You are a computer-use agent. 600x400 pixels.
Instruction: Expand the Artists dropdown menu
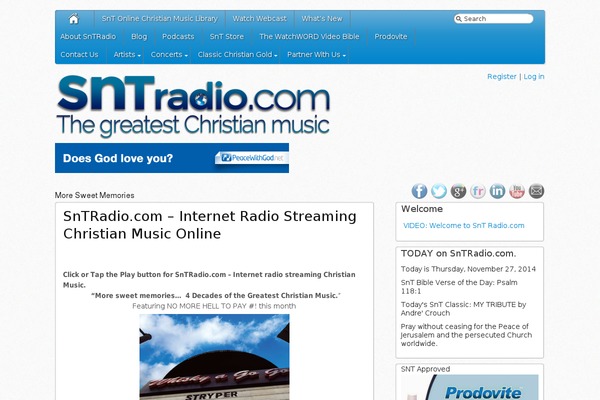pos(127,55)
